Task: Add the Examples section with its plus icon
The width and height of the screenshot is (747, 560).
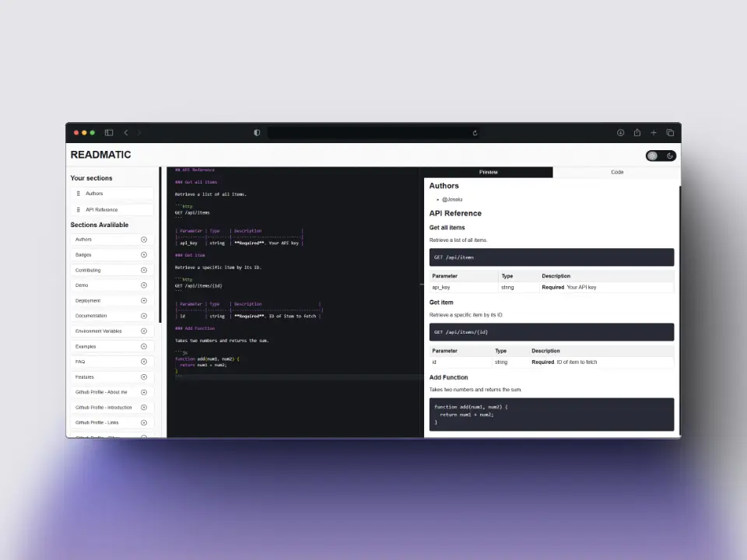Action: click(144, 346)
